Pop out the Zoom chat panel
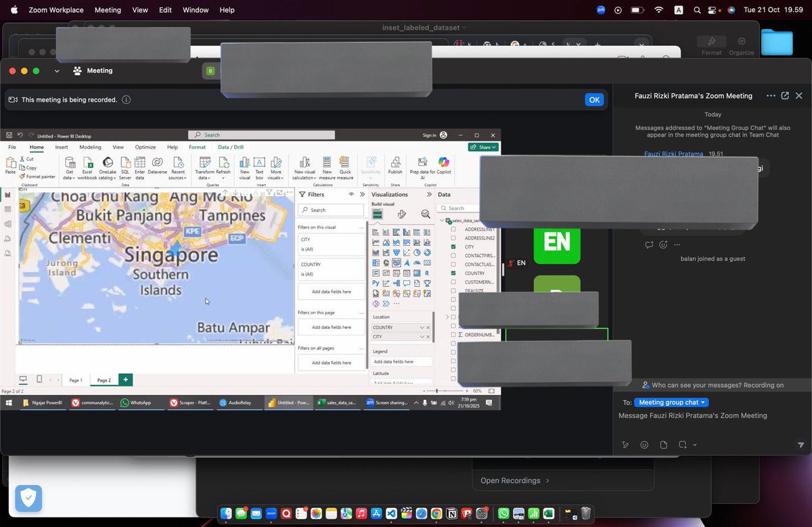 (785, 96)
